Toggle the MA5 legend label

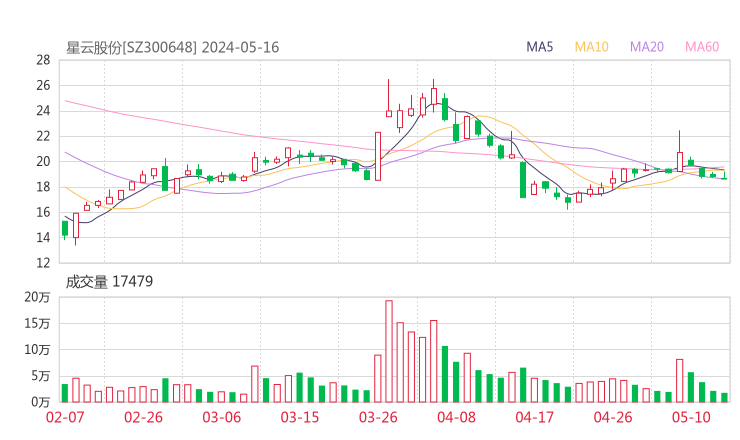click(x=540, y=47)
